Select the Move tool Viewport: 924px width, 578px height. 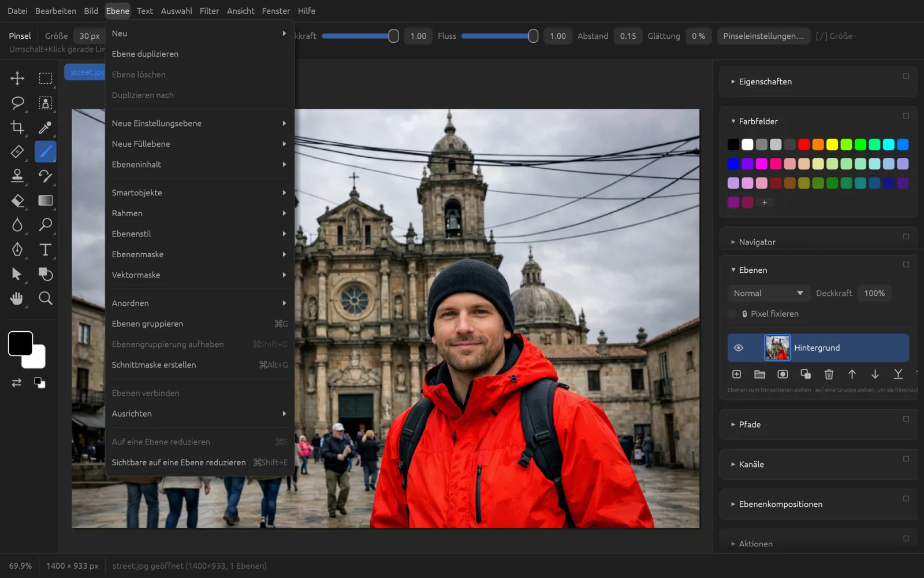17,78
